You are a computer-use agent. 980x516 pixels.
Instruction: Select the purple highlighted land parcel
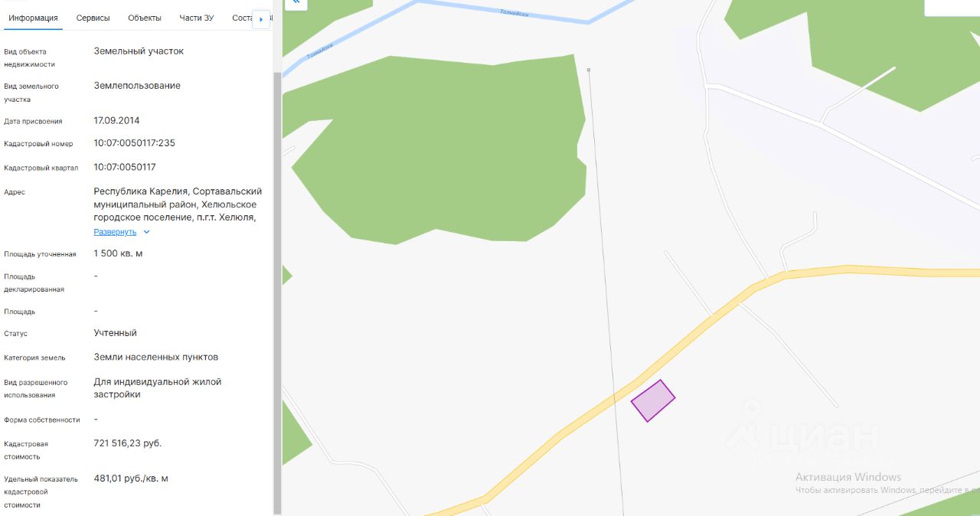pos(653,400)
